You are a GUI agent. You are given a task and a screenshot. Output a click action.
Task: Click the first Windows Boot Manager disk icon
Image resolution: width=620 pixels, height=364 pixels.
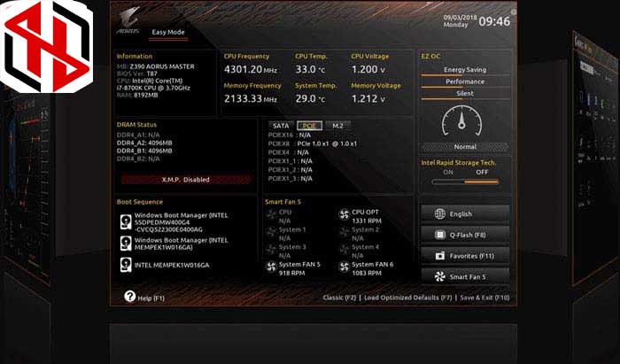tap(126, 221)
